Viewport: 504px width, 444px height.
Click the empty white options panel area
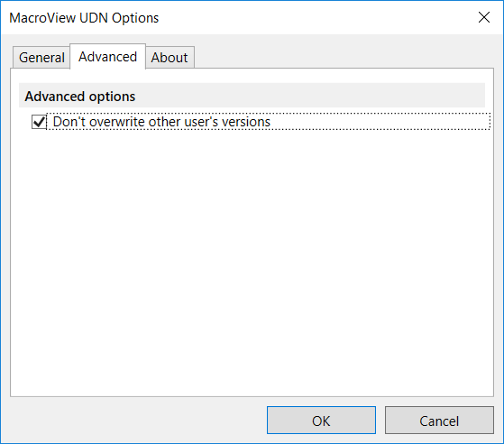(252, 257)
